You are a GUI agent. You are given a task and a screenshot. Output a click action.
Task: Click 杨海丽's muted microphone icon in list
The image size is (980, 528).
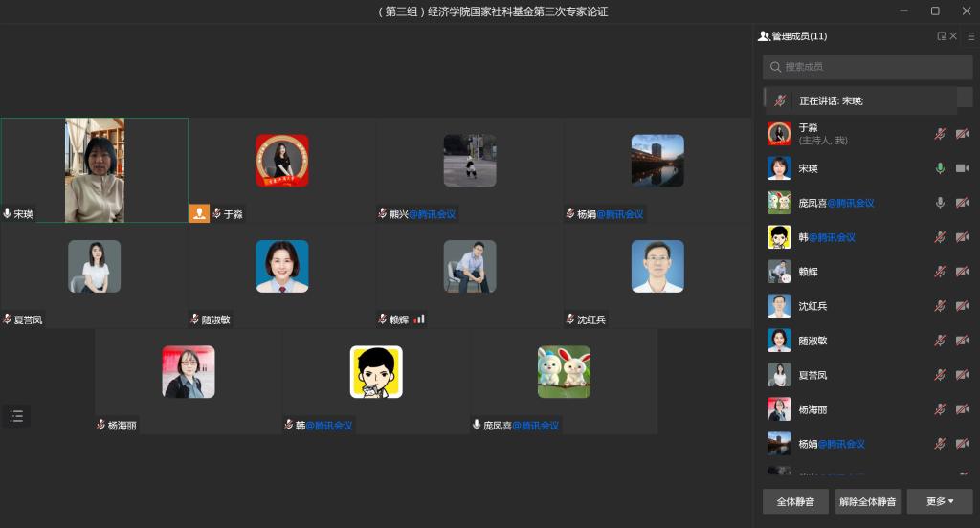[x=940, y=409]
